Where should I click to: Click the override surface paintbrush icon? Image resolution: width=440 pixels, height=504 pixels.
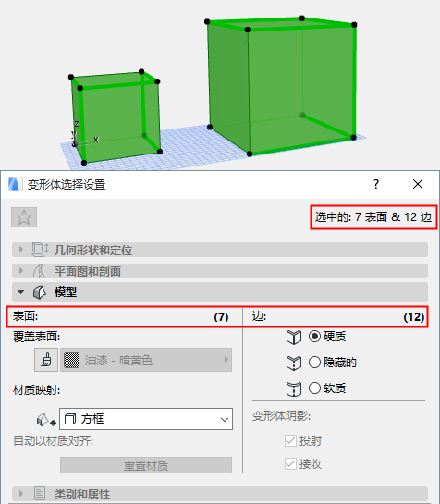point(46,360)
